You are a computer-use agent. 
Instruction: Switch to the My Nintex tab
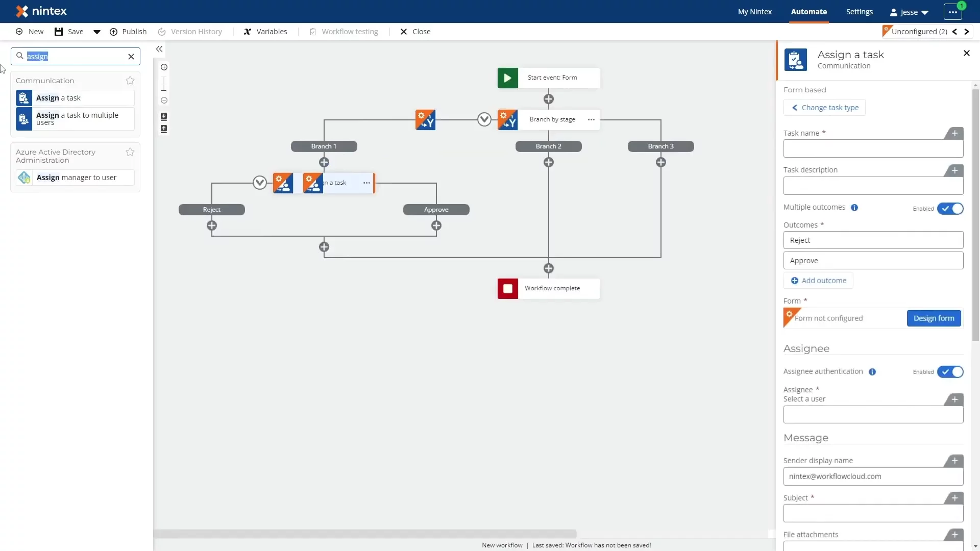[x=754, y=12]
